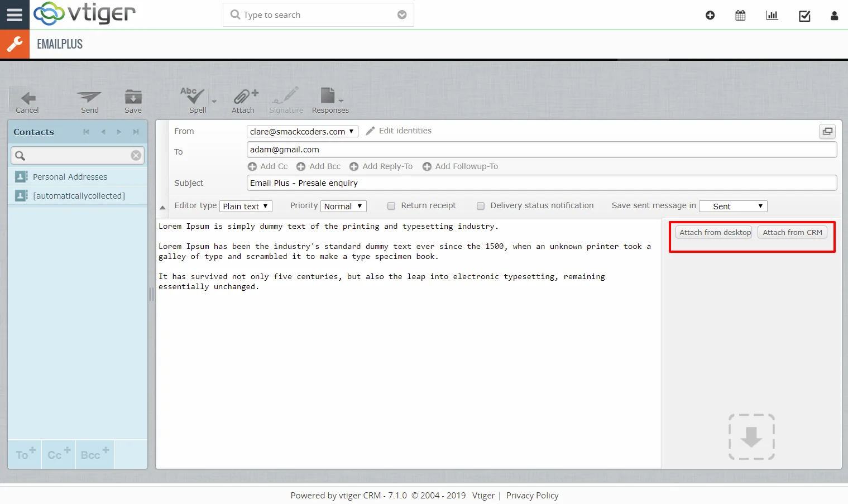
Task: Enable the Return receipt checkbox
Action: [x=391, y=206]
